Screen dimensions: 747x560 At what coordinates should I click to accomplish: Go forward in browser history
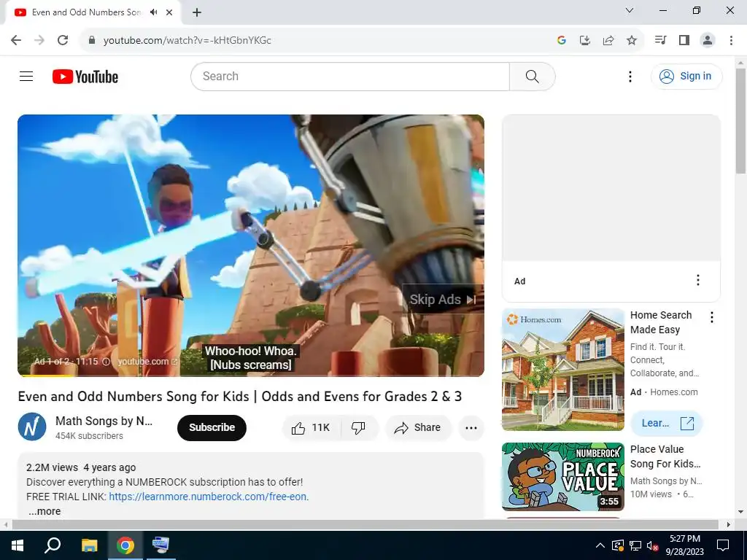[x=39, y=40]
